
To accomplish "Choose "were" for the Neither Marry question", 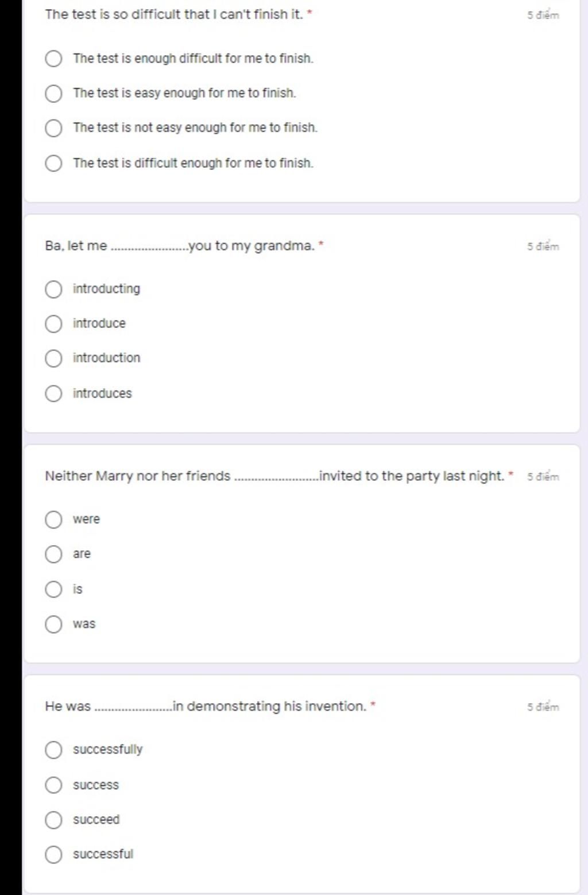I will [53, 519].
